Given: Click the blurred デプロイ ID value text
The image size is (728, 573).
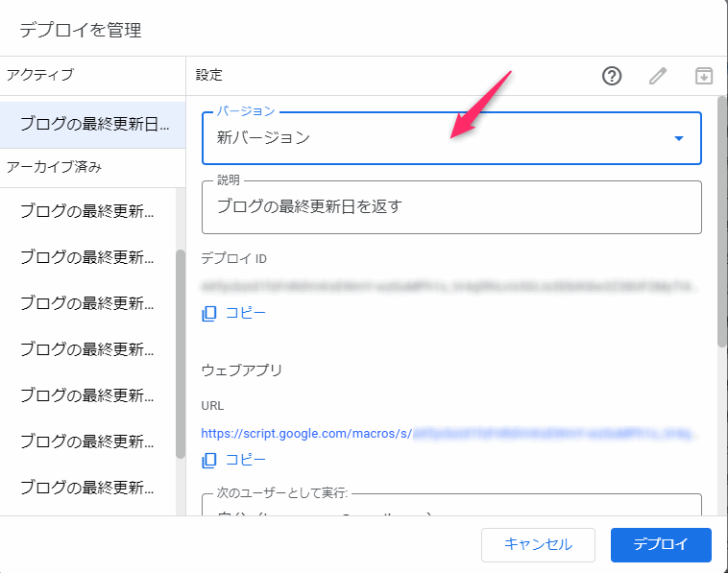Looking at the screenshot, I should point(448,287).
